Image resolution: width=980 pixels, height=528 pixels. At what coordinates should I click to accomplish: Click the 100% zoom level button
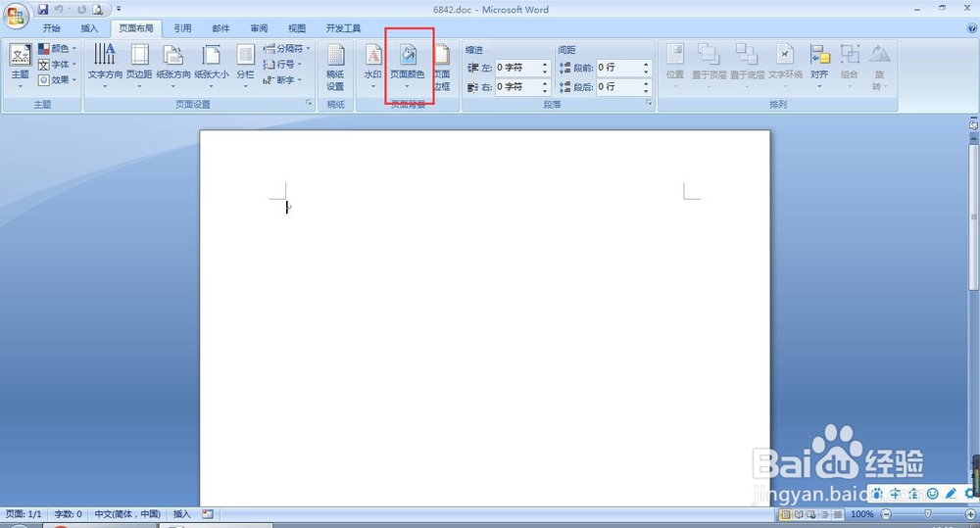(861, 514)
